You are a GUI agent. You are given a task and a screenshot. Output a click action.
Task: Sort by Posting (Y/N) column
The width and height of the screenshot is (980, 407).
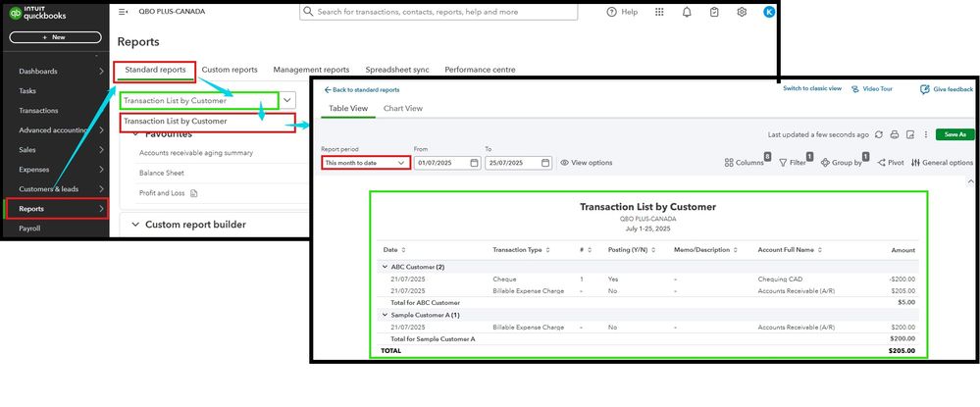pyautogui.click(x=631, y=249)
